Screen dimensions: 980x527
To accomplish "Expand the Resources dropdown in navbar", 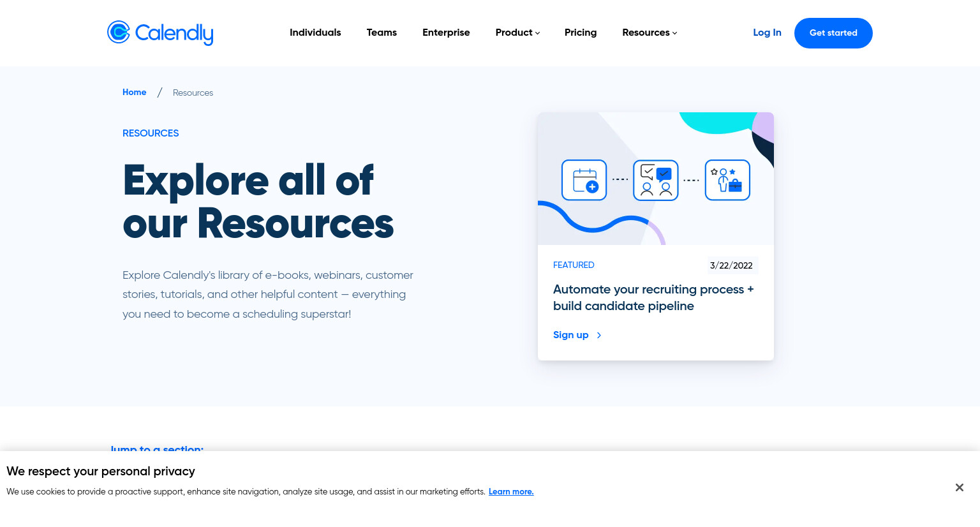I will pyautogui.click(x=650, y=33).
